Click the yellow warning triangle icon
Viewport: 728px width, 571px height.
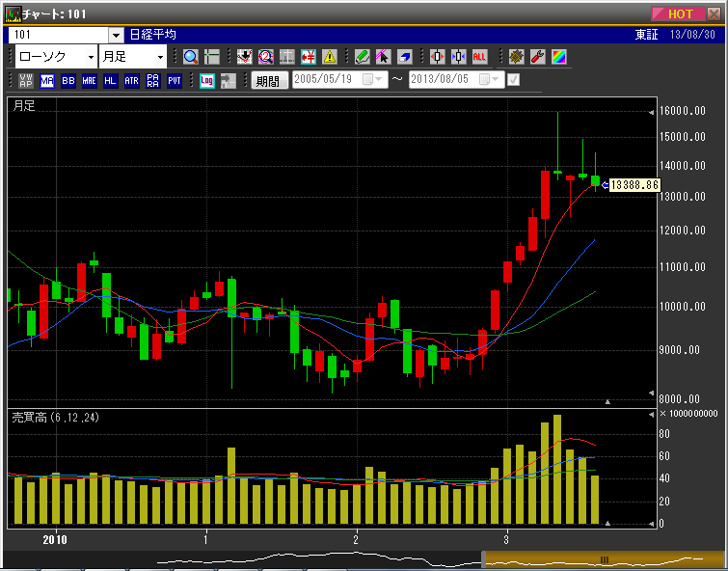[x=330, y=57]
